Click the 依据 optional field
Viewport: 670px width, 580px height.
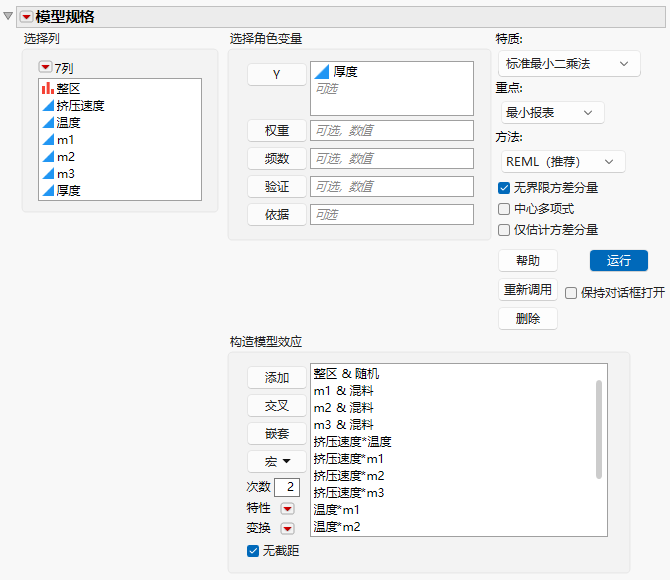(x=392, y=215)
